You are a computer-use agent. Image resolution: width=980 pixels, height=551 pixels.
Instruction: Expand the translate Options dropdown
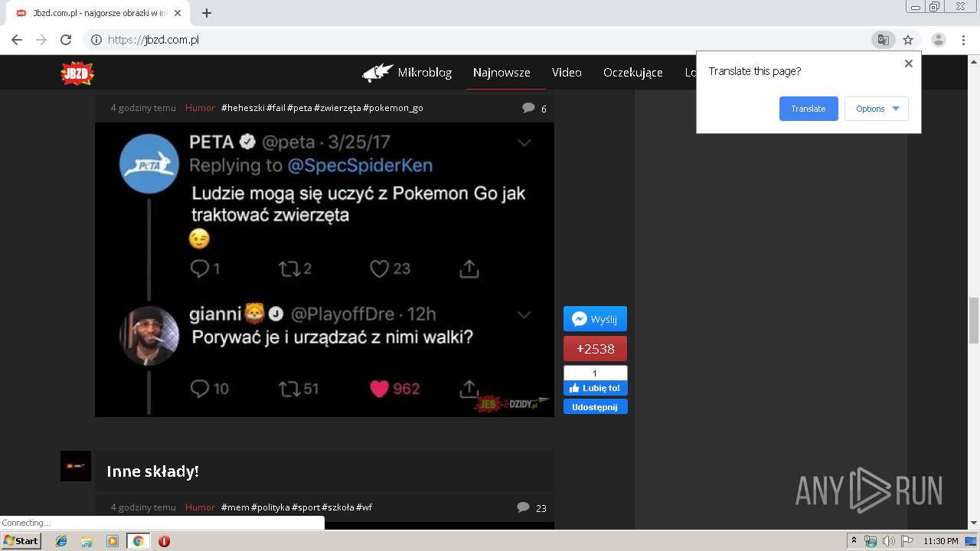point(877,109)
